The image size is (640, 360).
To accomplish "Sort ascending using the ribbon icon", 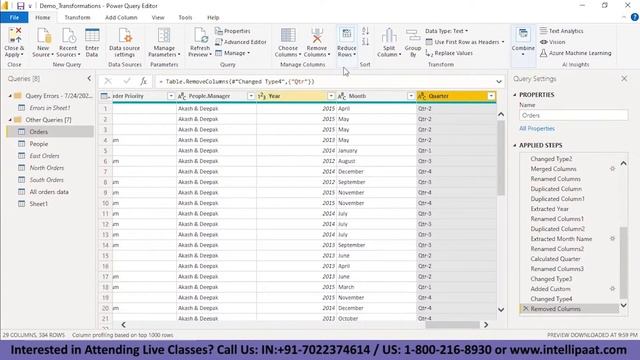I will pos(365,31).
